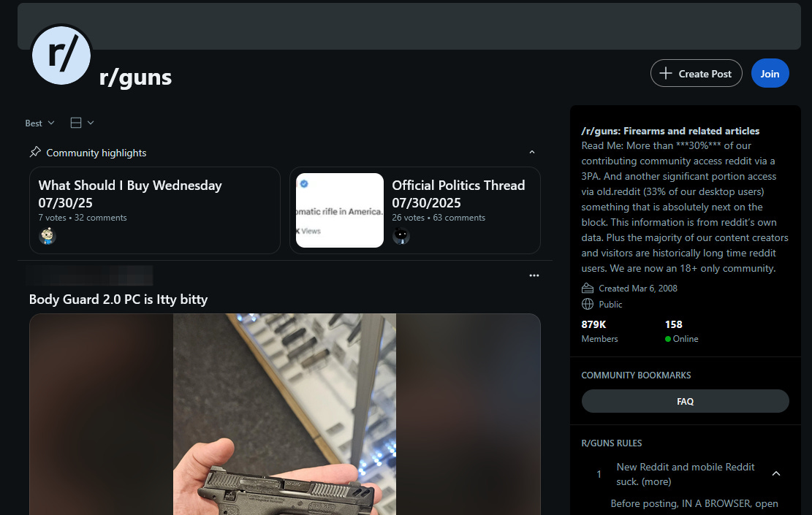Click the cake icon beside Created date
Screen dimensions: 812x515
pos(587,289)
